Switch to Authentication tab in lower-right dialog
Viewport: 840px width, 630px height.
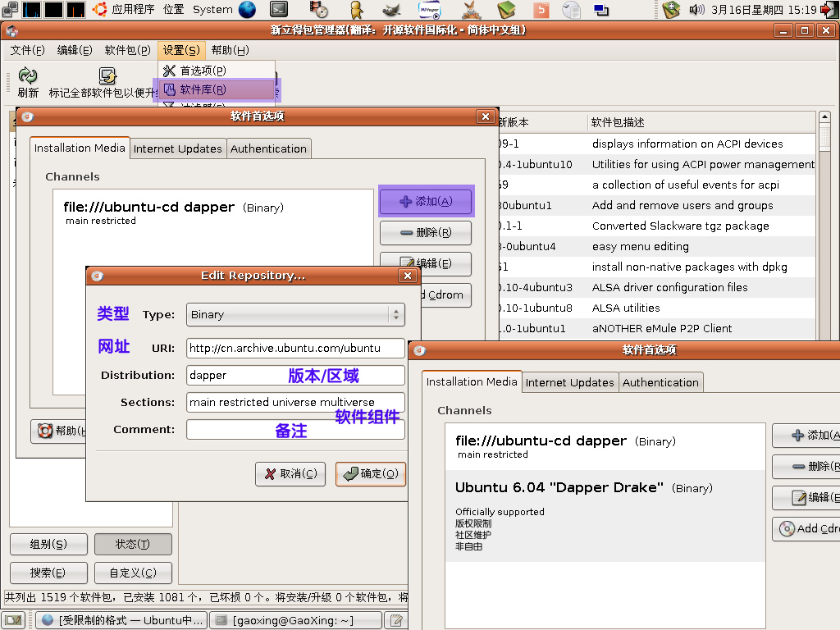coord(660,382)
